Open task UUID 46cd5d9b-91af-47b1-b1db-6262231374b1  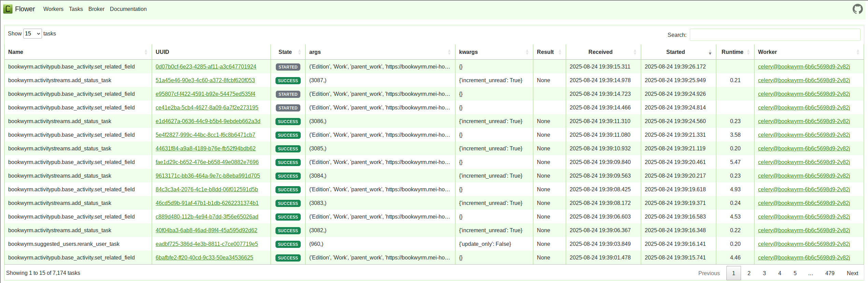207,203
